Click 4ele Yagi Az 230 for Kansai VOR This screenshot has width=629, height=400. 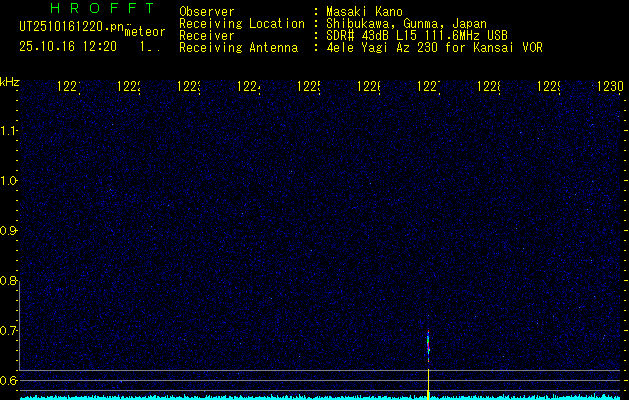[434, 48]
